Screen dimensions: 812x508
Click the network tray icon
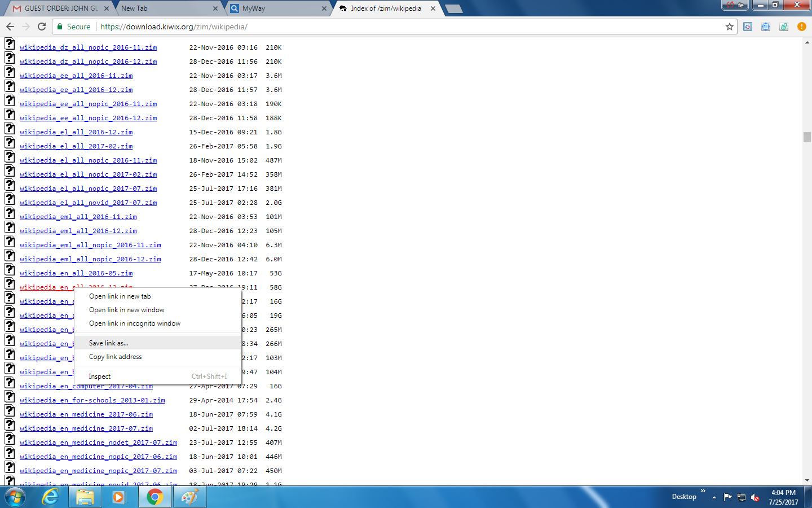click(742, 497)
